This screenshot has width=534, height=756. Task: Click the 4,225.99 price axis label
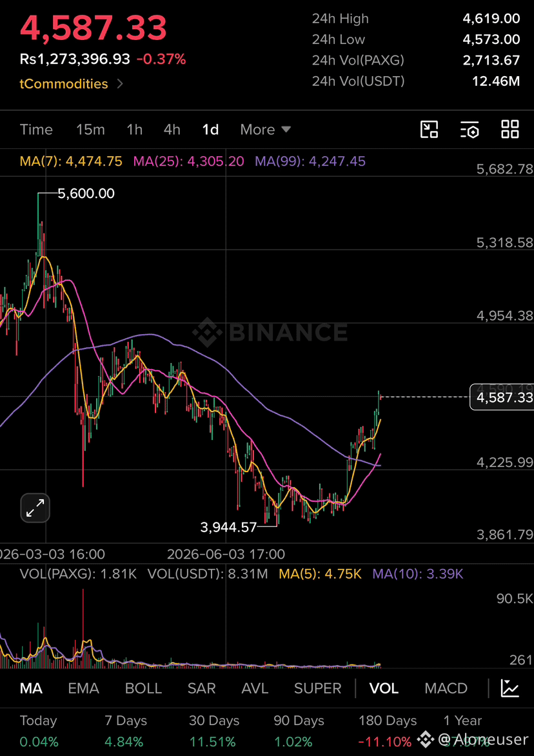[504, 463]
